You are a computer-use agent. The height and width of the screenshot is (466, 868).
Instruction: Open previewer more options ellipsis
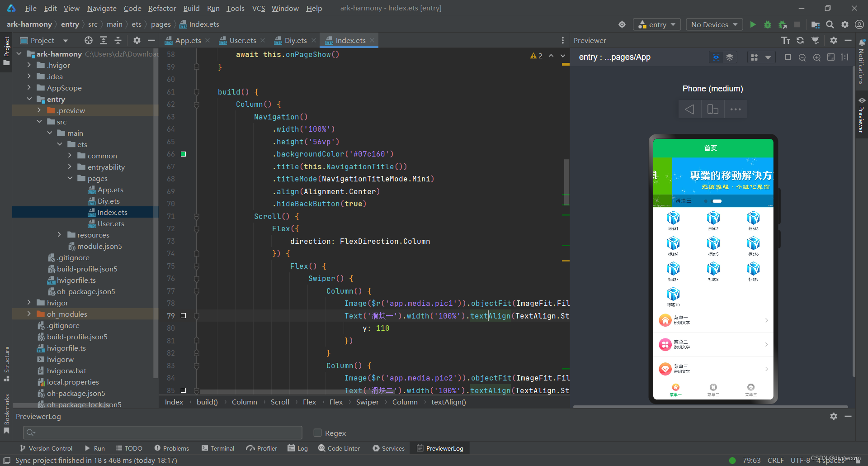tap(736, 109)
